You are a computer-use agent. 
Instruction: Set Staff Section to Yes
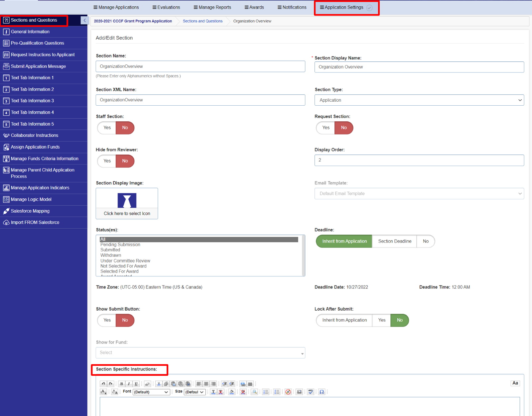tap(106, 128)
